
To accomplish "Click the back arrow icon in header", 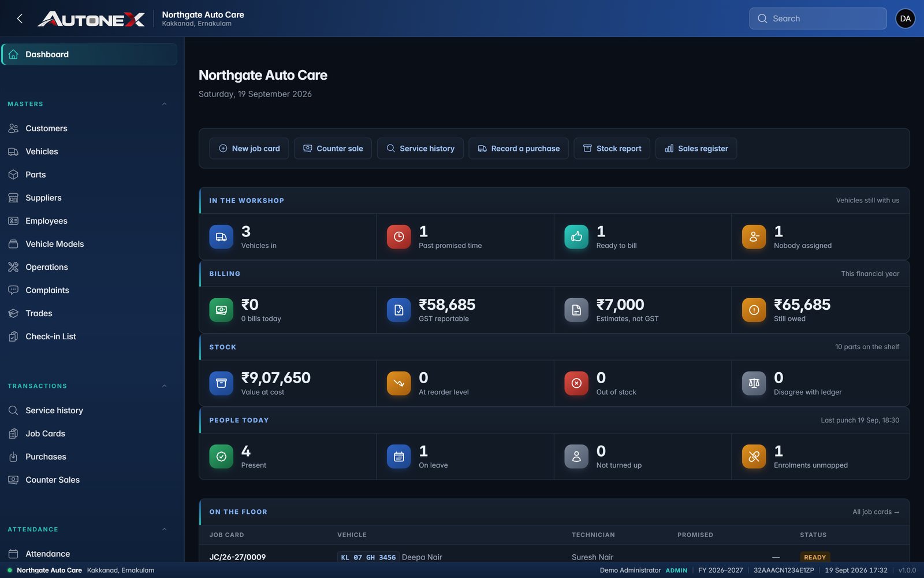I will [20, 18].
